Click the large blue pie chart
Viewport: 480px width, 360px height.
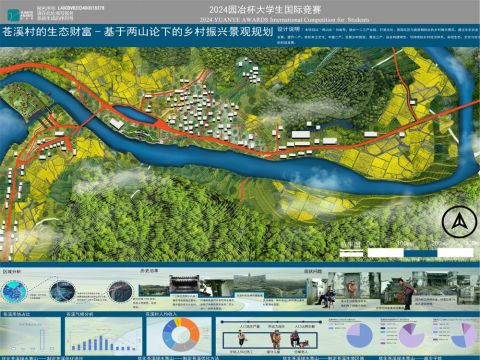click(x=359, y=335)
